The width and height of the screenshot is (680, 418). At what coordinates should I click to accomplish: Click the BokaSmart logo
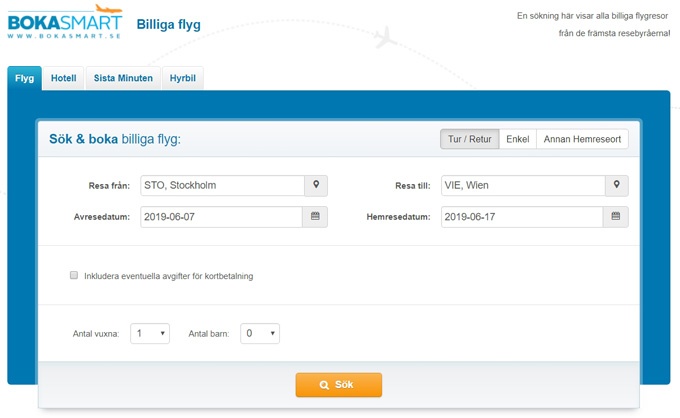(65, 21)
